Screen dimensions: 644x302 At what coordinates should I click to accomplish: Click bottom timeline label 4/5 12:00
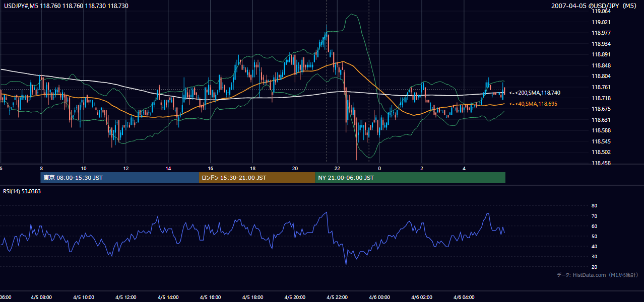point(126,297)
